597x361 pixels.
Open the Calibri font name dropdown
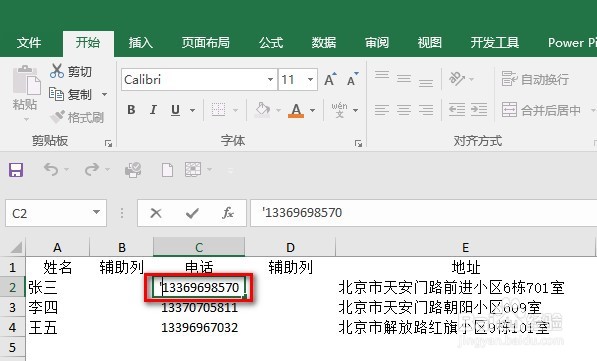coord(270,79)
